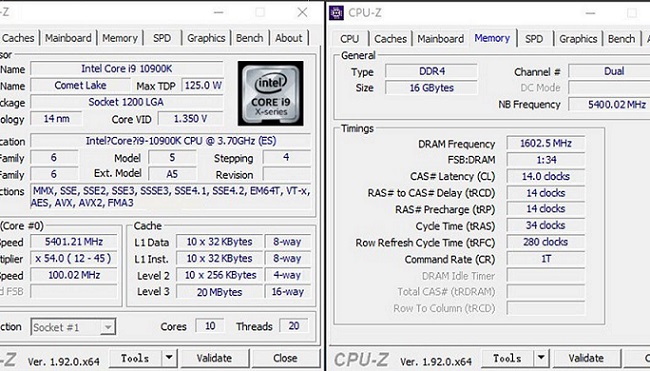Click the '5400.02 MHz' NB Frequency value
This screenshot has width=650, height=371.
pos(609,104)
